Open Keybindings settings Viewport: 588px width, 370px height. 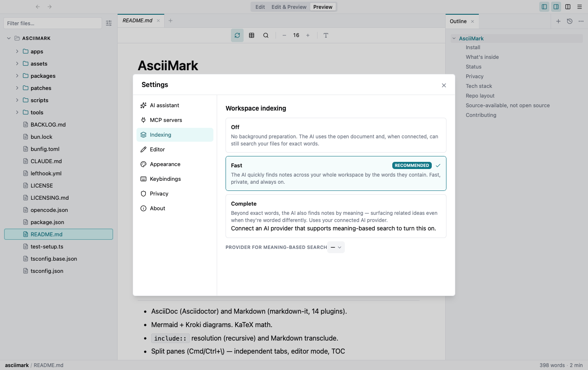point(175,179)
